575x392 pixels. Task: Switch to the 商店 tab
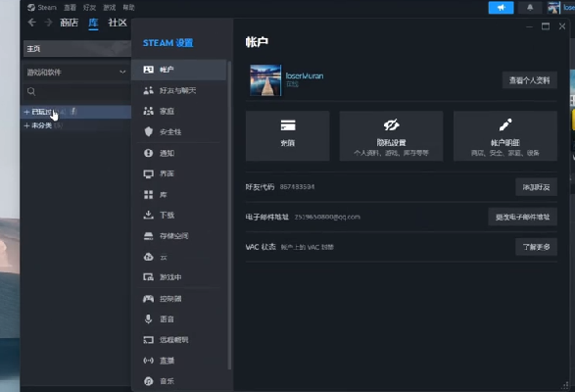(x=69, y=23)
